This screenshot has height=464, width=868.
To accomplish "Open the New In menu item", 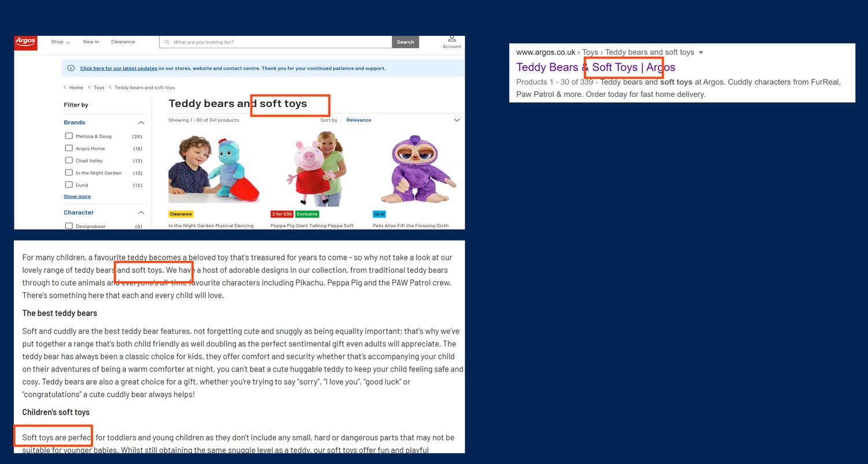I will 91,42.
